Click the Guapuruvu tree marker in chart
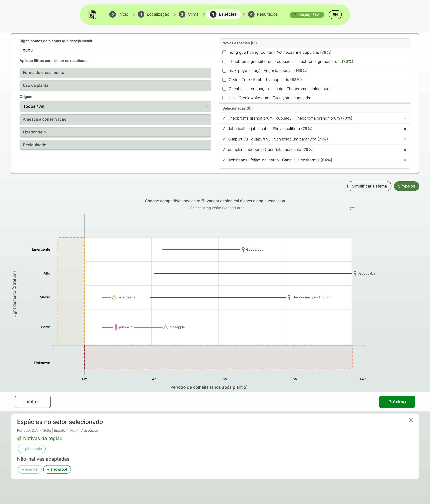430x504 pixels. pos(243,249)
